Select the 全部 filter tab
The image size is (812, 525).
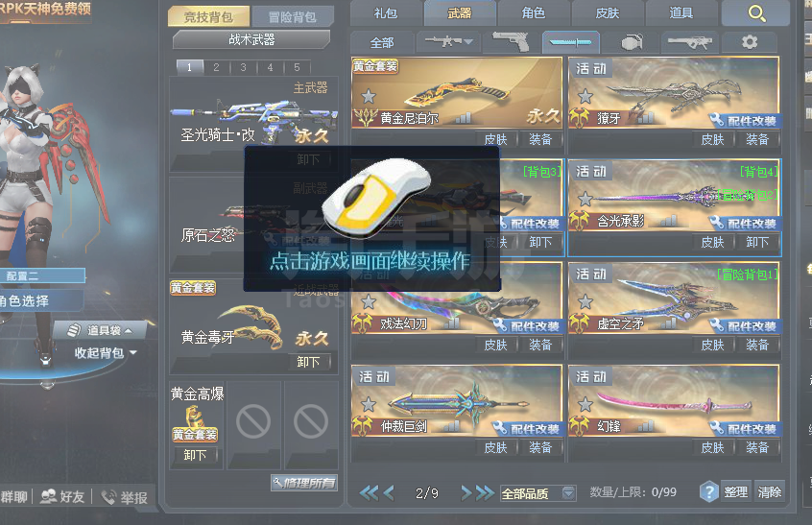(382, 42)
